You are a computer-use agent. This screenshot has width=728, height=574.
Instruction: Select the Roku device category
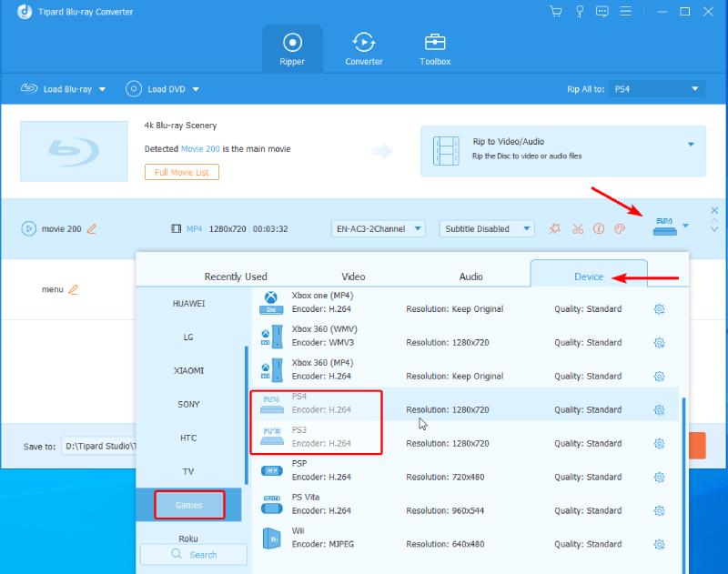pyautogui.click(x=188, y=539)
